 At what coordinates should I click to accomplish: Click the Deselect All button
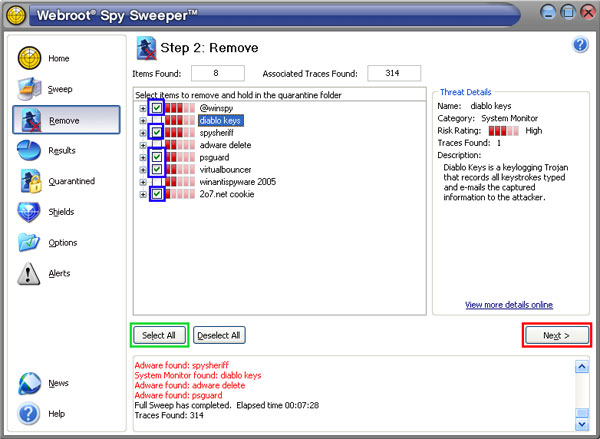click(x=219, y=335)
